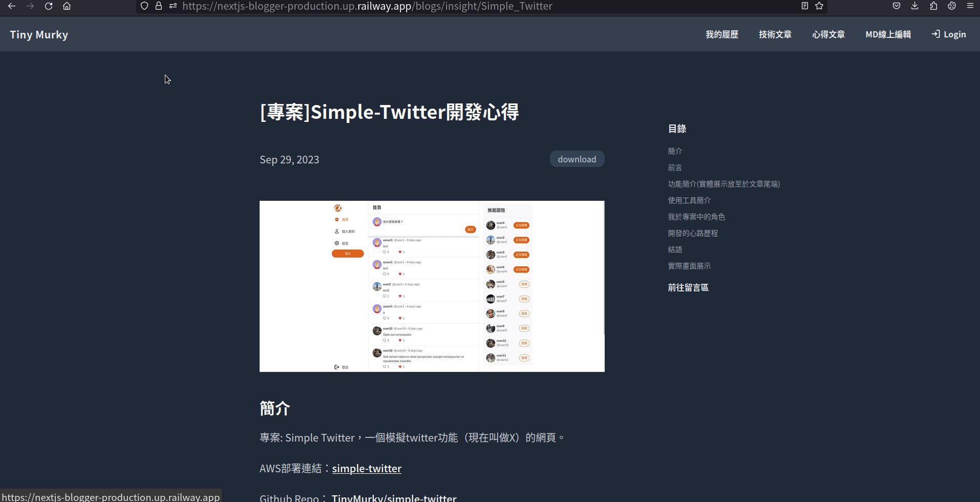Screen dimensions: 980x502
Task: Save the page to Pocket
Action: 897,6
